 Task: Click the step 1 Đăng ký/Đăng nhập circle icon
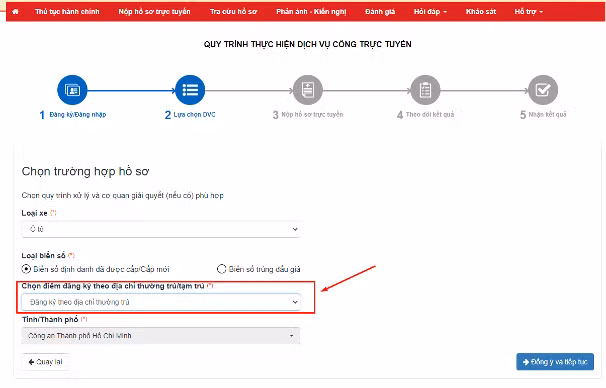click(72, 90)
